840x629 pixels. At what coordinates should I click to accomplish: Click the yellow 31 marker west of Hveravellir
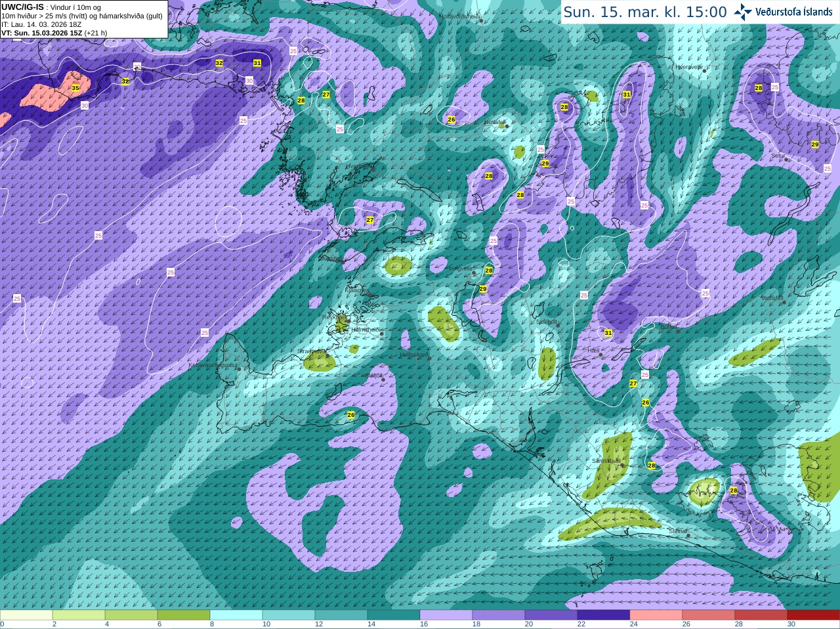627,95
